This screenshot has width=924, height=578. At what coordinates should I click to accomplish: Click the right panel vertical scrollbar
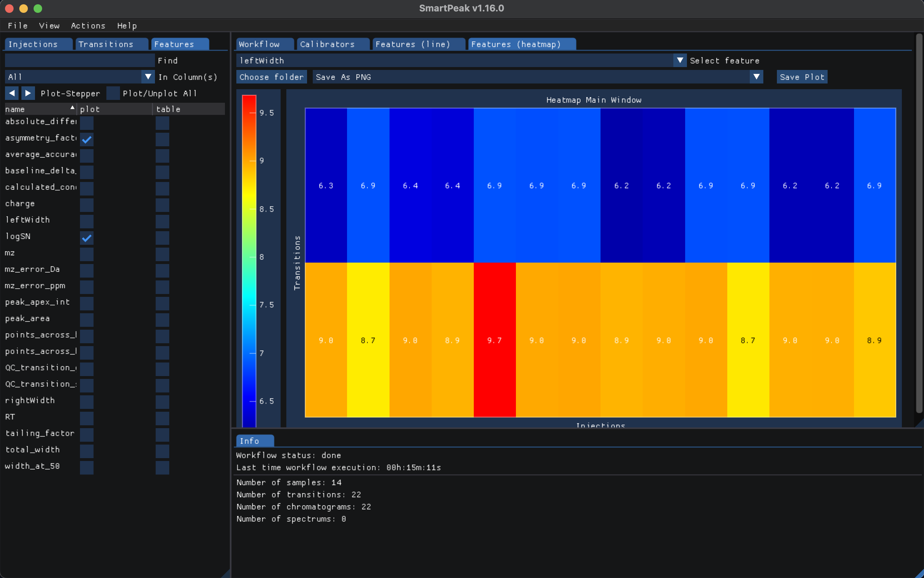pos(919,224)
